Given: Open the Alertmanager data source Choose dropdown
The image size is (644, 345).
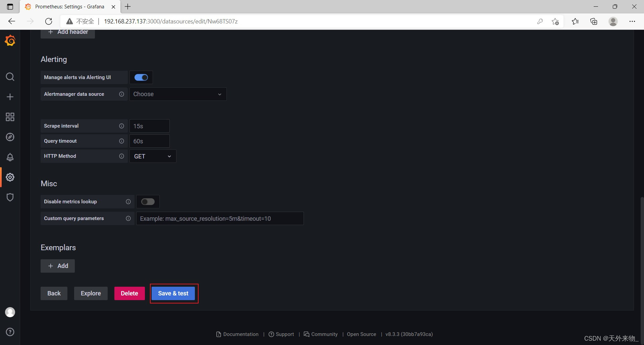Looking at the screenshot, I should click(x=178, y=94).
